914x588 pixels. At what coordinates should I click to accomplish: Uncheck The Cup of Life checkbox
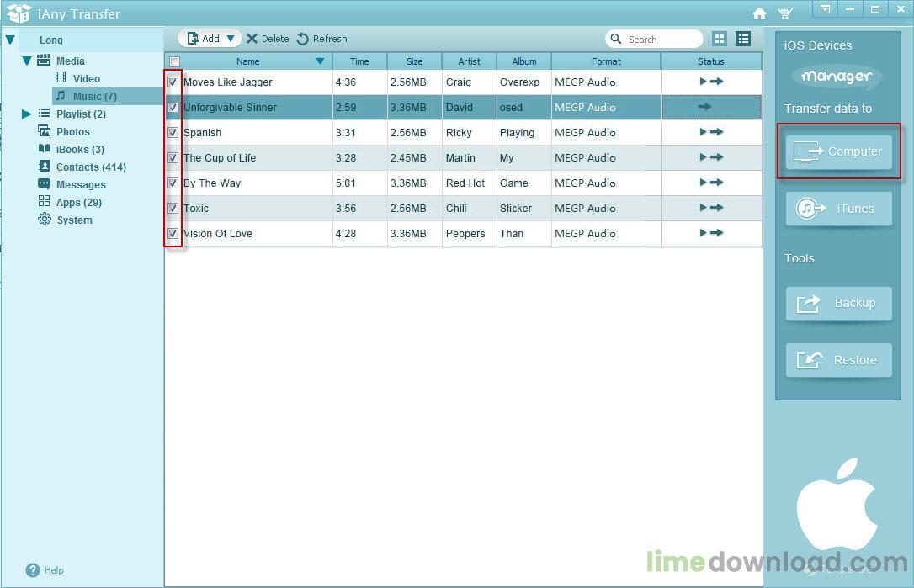[x=173, y=158]
